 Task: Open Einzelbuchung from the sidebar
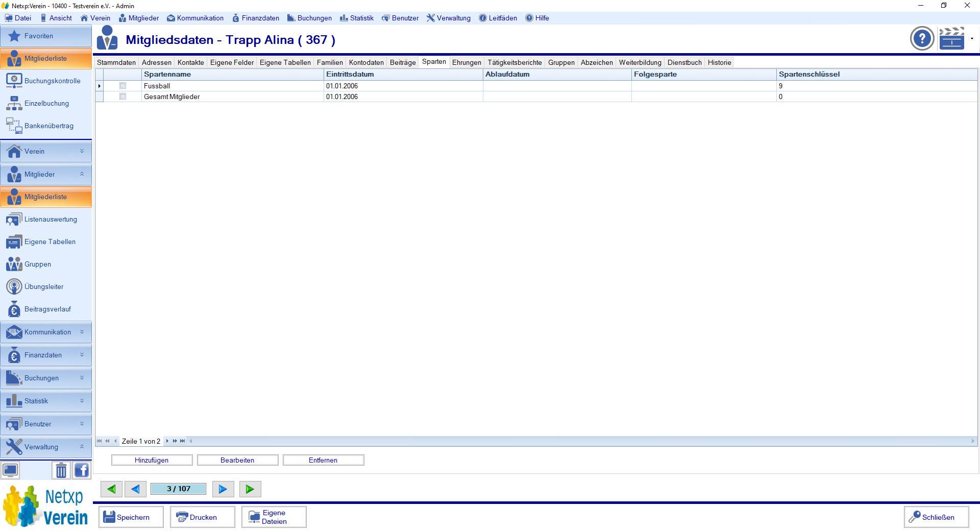(46, 103)
